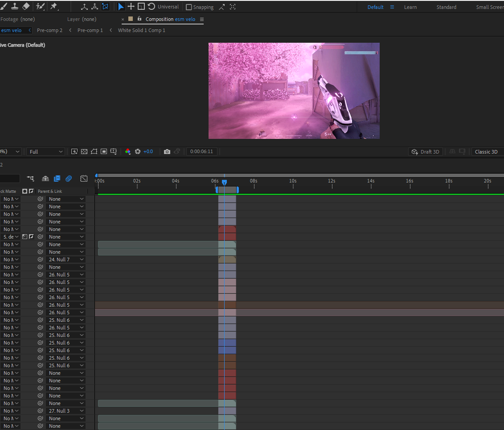
Task: Open the composition mini-flowchart icon
Action: (x=31, y=178)
